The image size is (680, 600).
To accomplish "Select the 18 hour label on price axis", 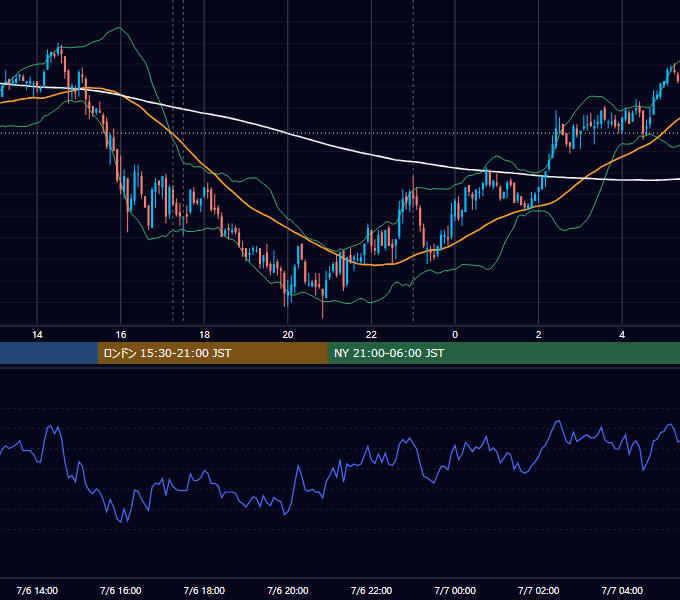I will (x=204, y=335).
